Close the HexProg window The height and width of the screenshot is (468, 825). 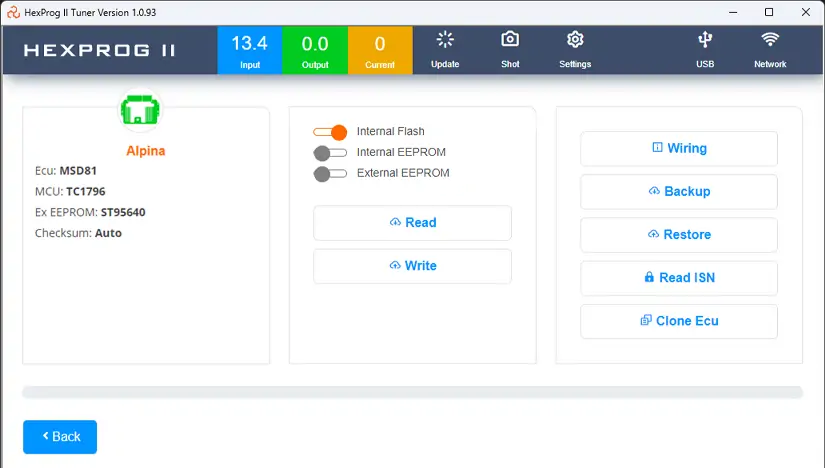(x=806, y=12)
